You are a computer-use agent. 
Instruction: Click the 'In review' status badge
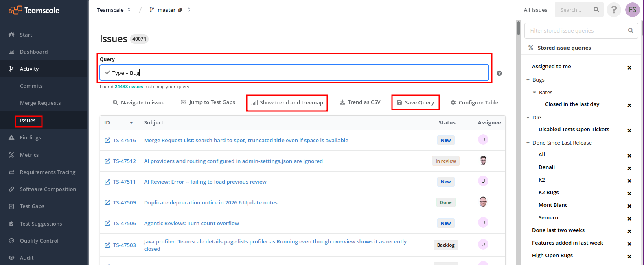pos(446,161)
